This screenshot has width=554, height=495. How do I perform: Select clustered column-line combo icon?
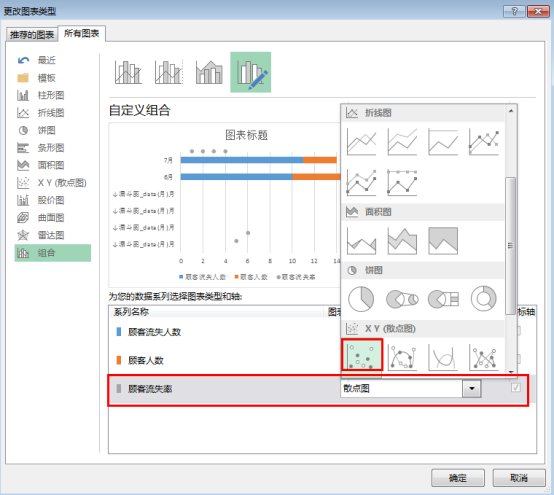pos(129,72)
